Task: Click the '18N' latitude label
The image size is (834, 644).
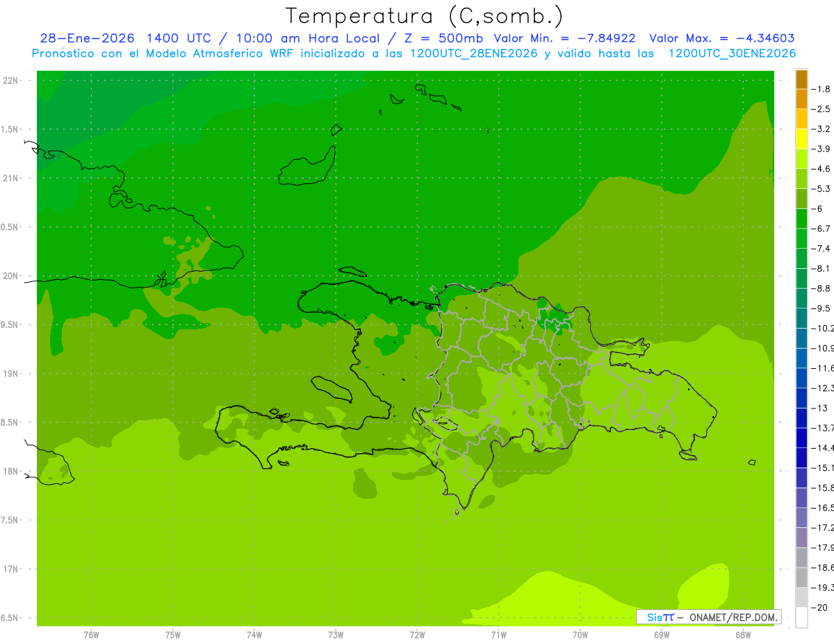Action: (10, 472)
